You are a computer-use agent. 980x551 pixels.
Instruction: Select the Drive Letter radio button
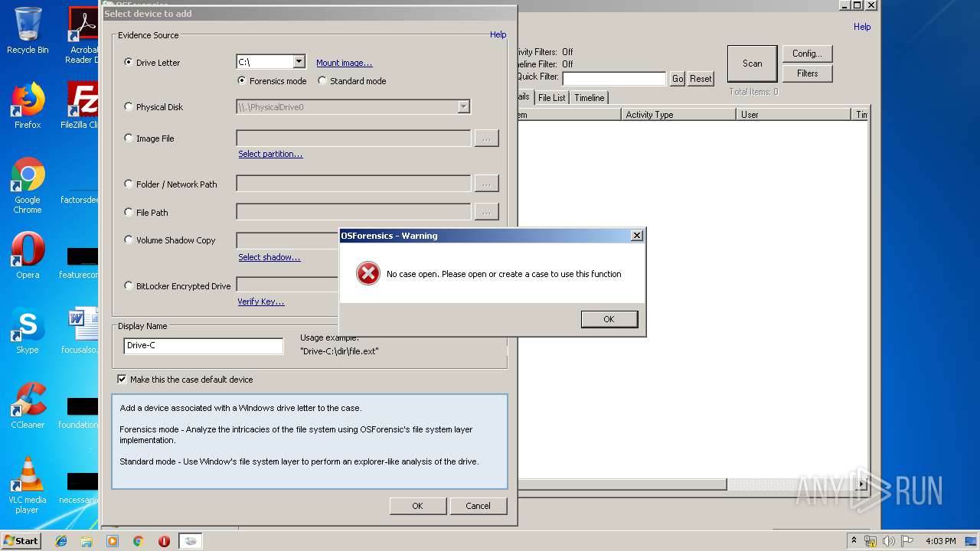[129, 62]
